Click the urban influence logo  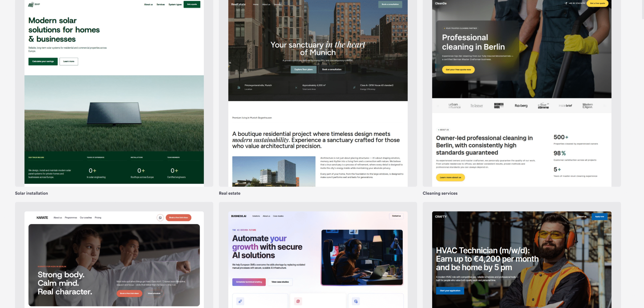coord(454,106)
